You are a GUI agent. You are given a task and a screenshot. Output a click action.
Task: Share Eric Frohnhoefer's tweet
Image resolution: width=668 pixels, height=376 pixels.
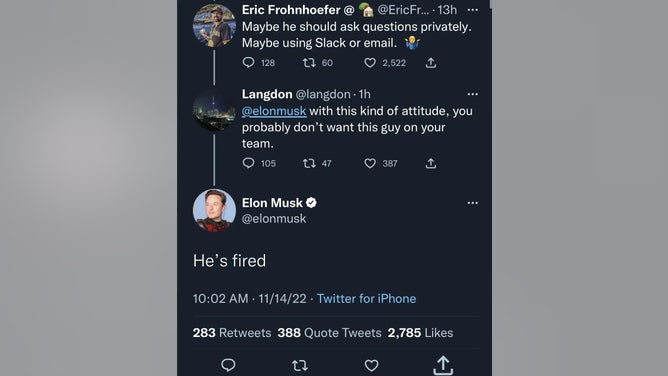431,63
